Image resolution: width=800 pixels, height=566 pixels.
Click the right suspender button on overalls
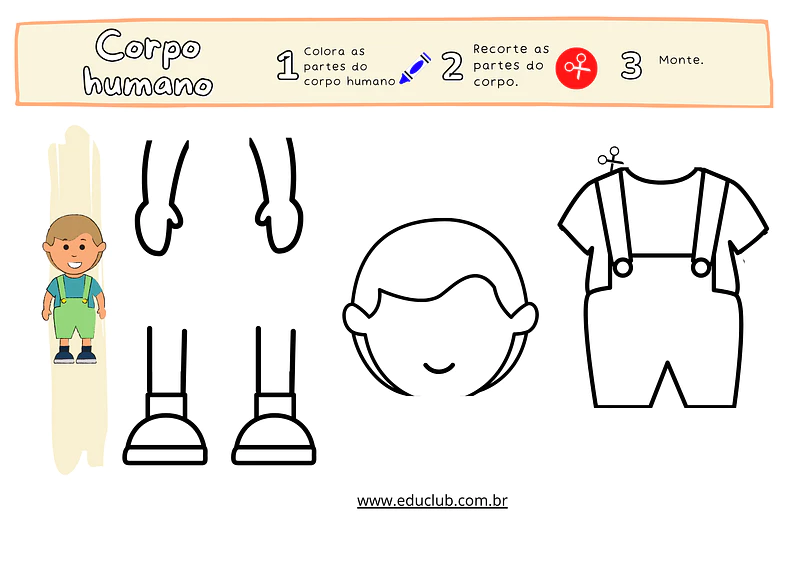[701, 267]
